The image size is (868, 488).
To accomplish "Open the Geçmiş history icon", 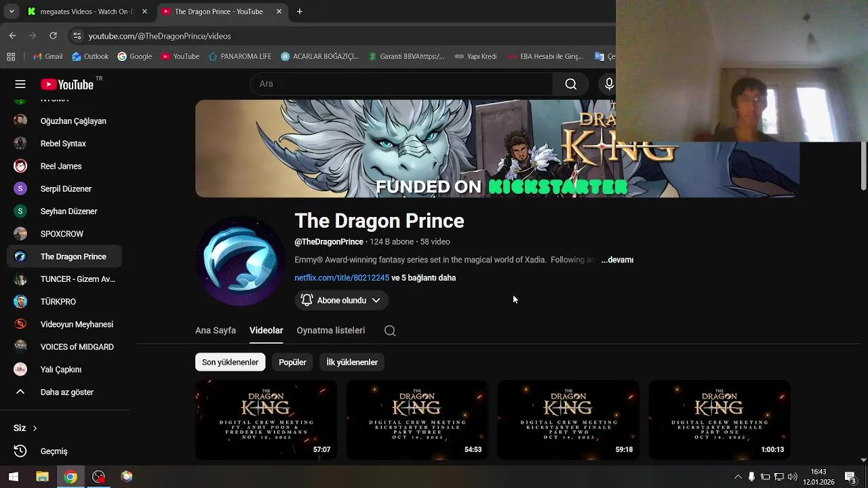I will point(20,451).
